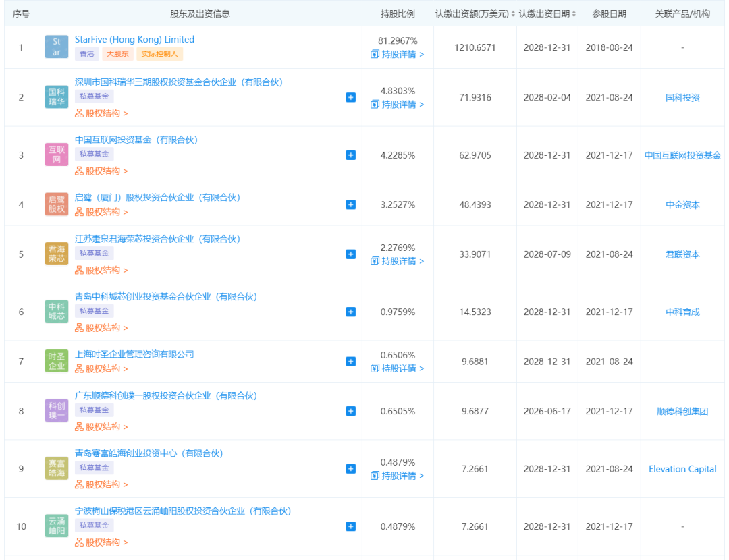
Task: Open Elevation Capital related institution link
Action: click(682, 469)
